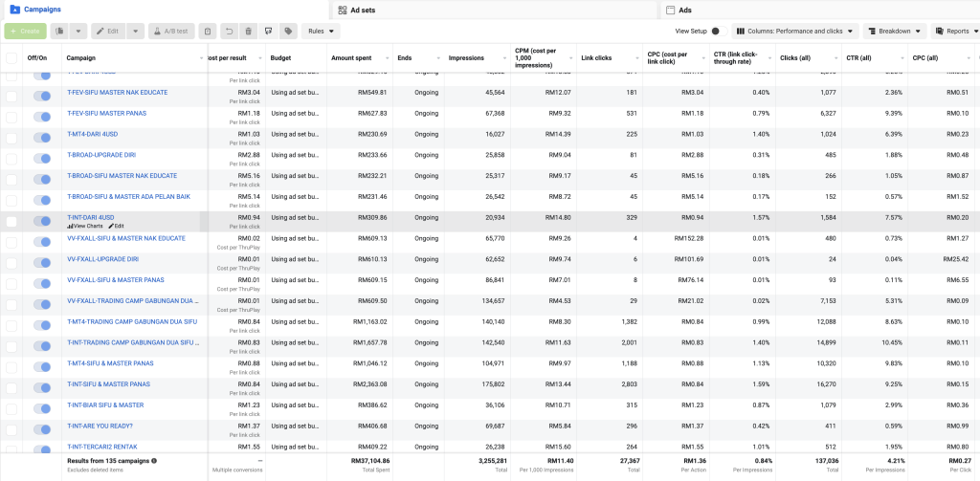Open VV-FXALL-SIFU & MASTER NAK EDUCATE link

[x=126, y=238]
